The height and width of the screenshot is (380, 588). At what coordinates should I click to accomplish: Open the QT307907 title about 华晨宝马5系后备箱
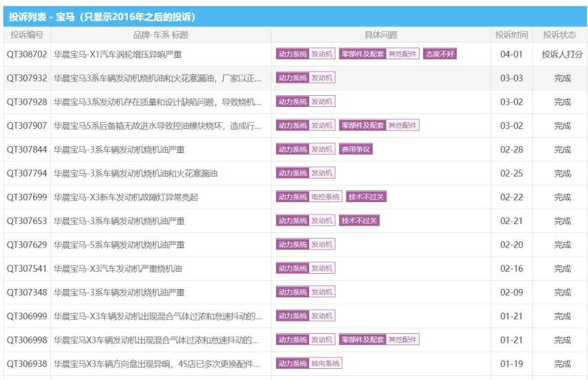[x=157, y=126]
